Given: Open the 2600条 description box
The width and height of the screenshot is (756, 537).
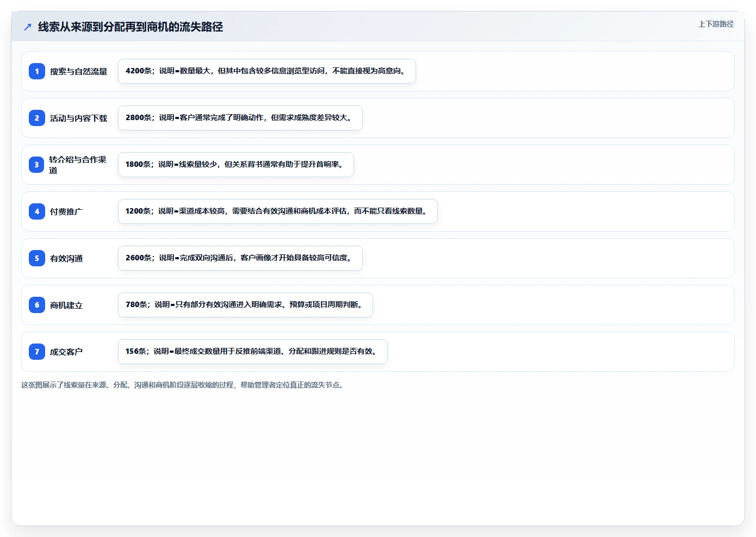Looking at the screenshot, I should [240, 258].
